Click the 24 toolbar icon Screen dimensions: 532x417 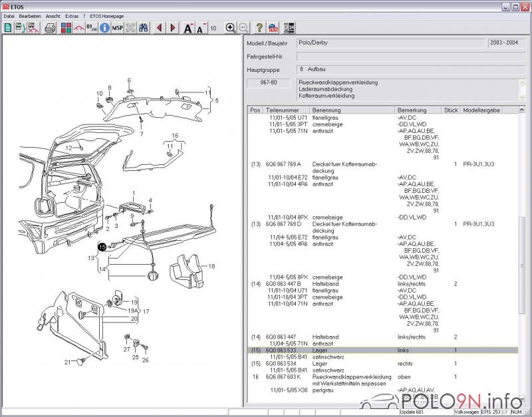click(289, 28)
